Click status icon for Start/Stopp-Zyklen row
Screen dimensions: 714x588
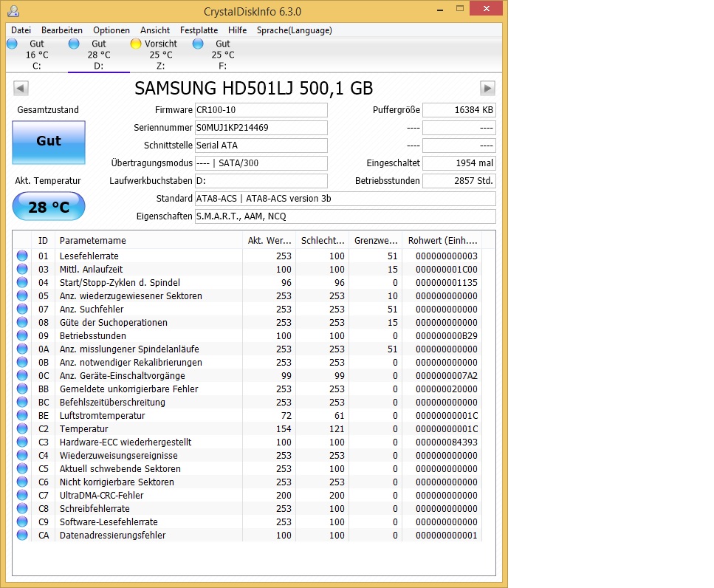[22, 282]
